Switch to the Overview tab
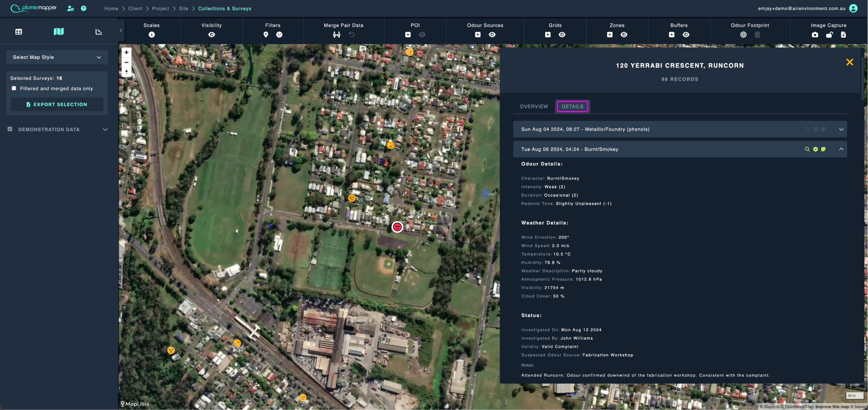Viewport: 868px width, 410px height. pos(534,107)
